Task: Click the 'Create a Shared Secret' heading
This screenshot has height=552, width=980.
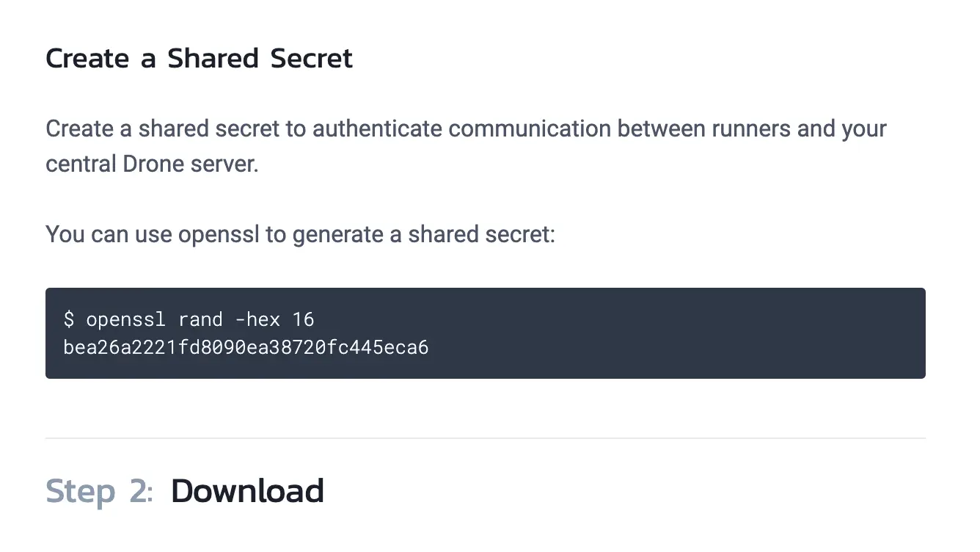Action: [199, 59]
